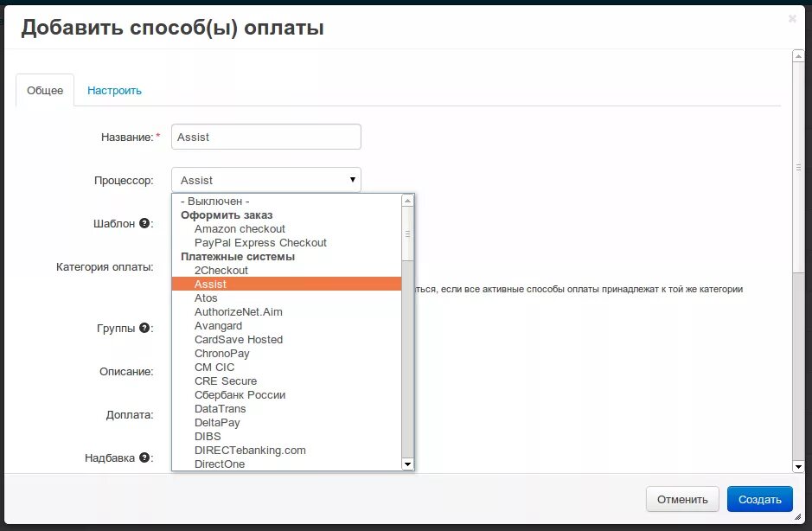Choose Сбербанк России processor
The image size is (812, 531).
(x=287, y=394)
